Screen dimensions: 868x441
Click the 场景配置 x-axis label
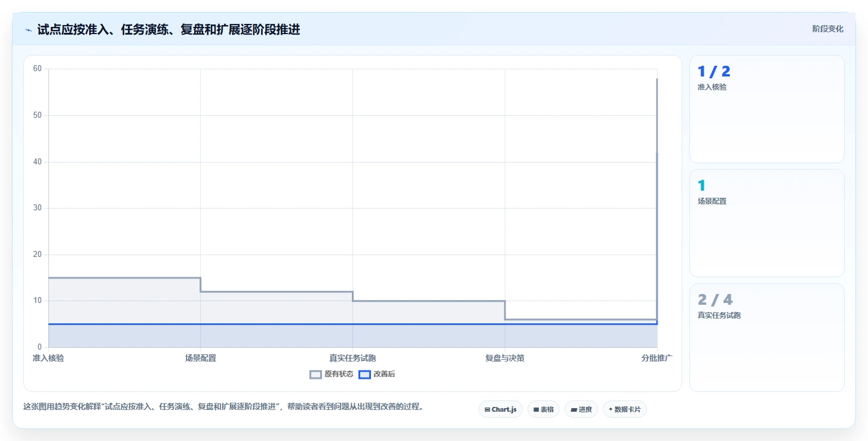[x=201, y=358]
